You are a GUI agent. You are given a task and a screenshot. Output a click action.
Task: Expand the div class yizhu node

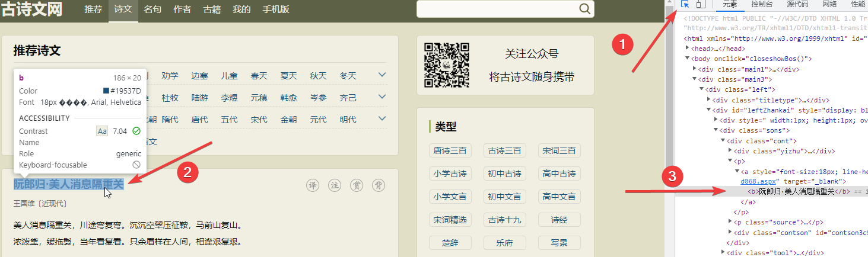[x=730, y=150]
